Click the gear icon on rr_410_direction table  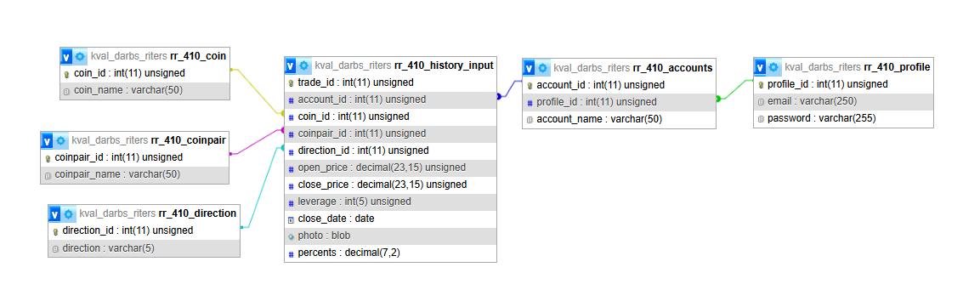68,213
